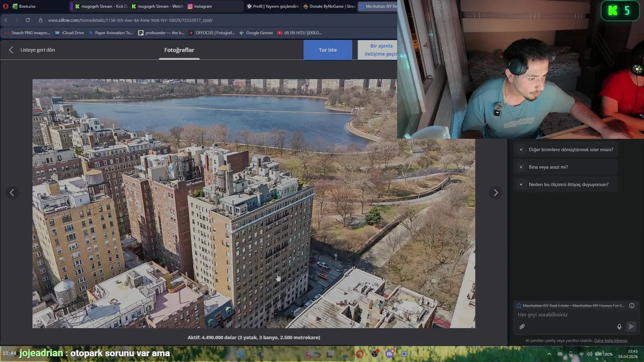Switch to the Instagram tab

[214, 6]
